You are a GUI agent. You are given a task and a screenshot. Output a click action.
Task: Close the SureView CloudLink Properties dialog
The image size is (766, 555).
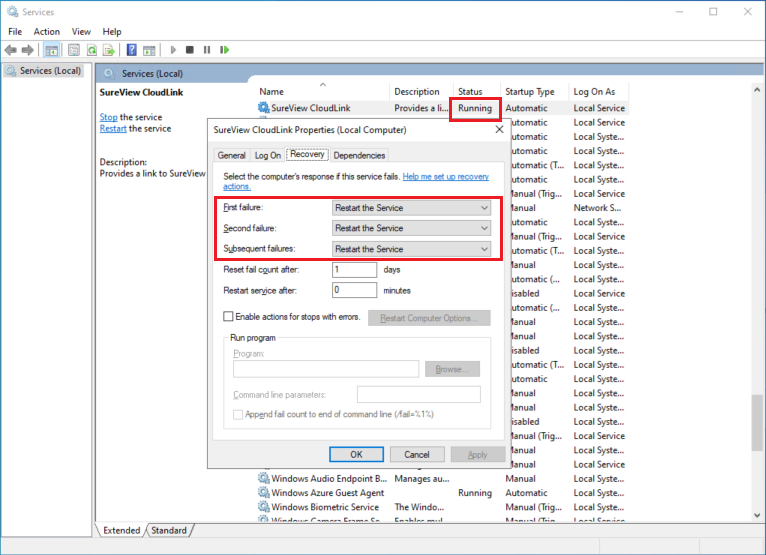(499, 129)
